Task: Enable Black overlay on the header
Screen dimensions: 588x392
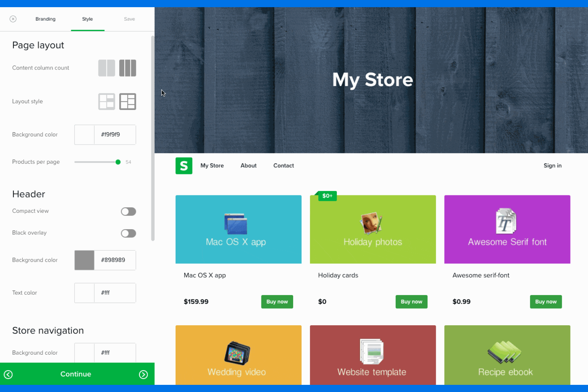Action: (x=128, y=233)
